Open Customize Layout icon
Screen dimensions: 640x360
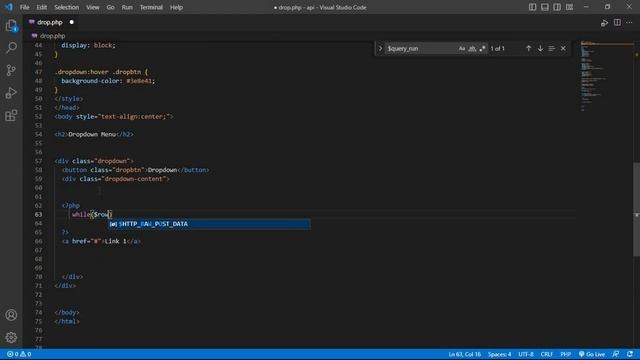click(569, 7)
